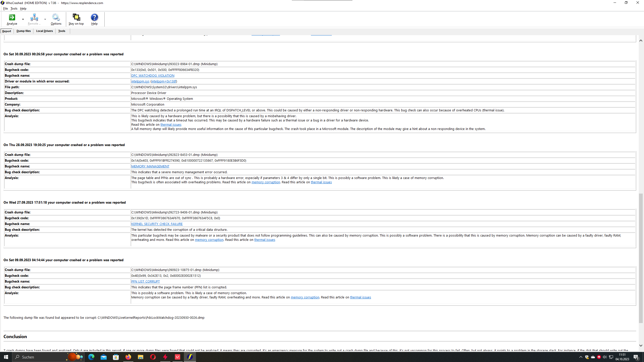Screen dimensions: 644x362
Task: Switch to the Dump files tab
Action: point(24,31)
